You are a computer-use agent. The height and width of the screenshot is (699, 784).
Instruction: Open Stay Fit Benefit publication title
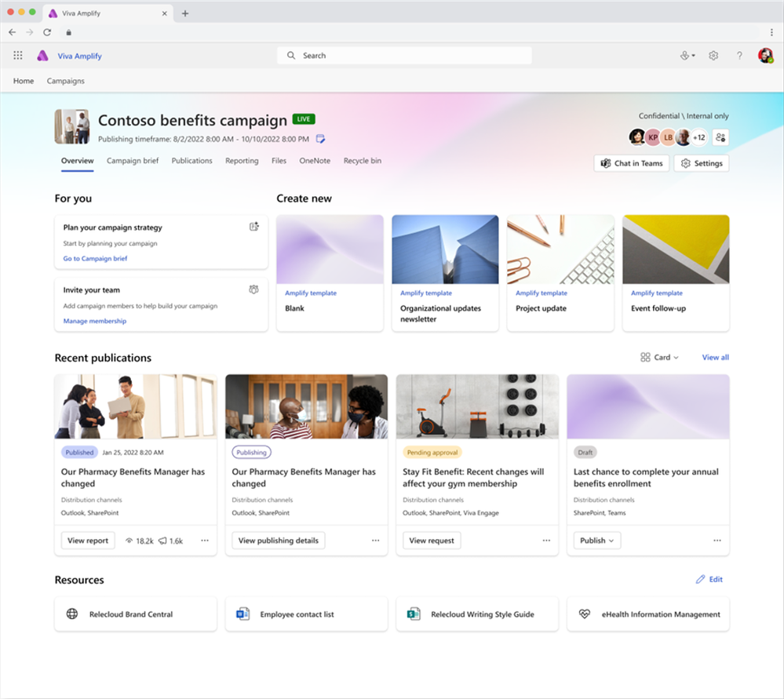tap(473, 478)
